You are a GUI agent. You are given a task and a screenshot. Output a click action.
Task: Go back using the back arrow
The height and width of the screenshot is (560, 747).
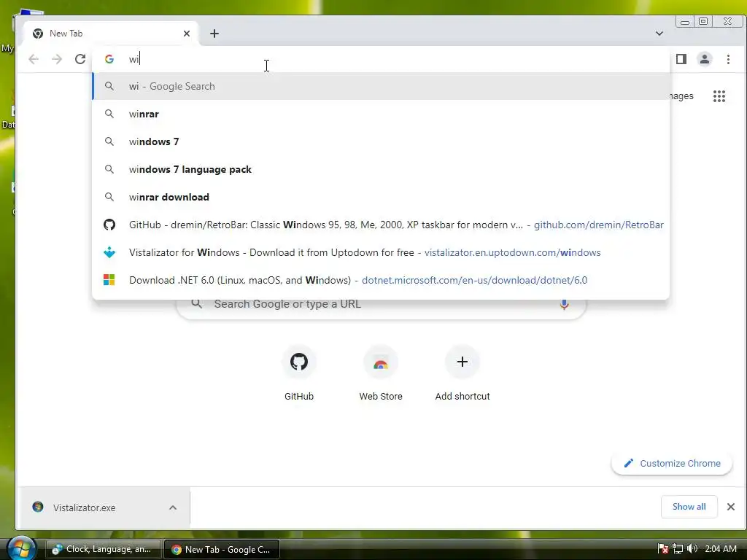tap(34, 59)
